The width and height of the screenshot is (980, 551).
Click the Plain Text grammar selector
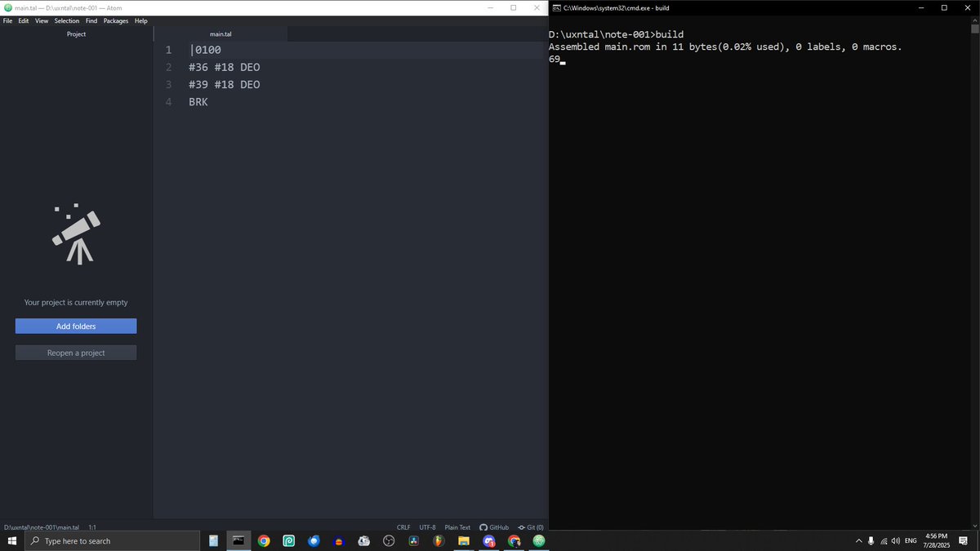pyautogui.click(x=457, y=527)
